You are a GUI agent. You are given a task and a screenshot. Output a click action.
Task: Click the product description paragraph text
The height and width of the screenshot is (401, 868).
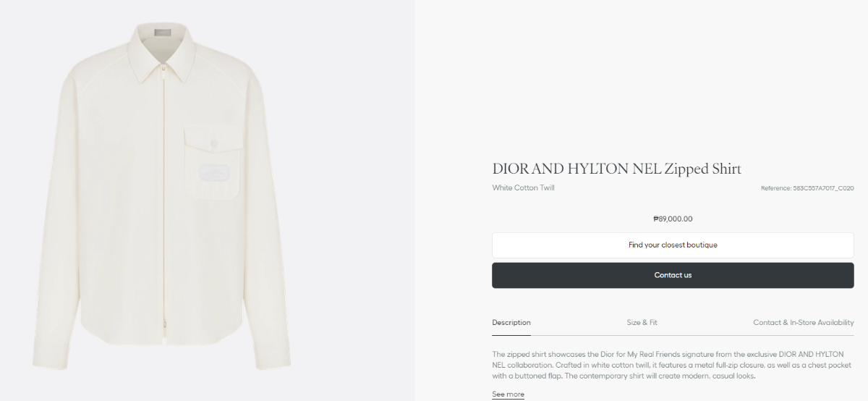pos(669,365)
